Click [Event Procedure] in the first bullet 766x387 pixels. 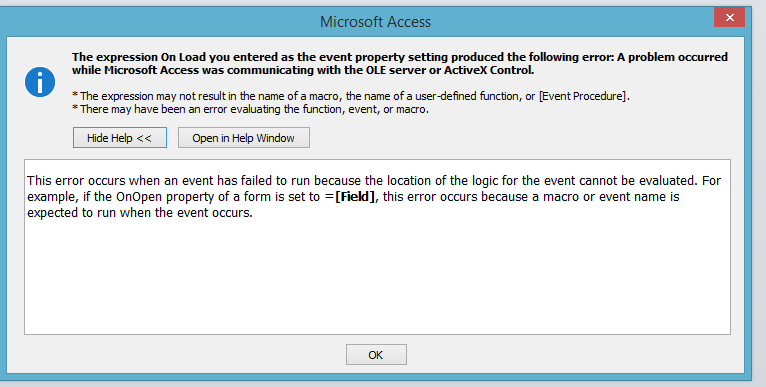[582, 96]
